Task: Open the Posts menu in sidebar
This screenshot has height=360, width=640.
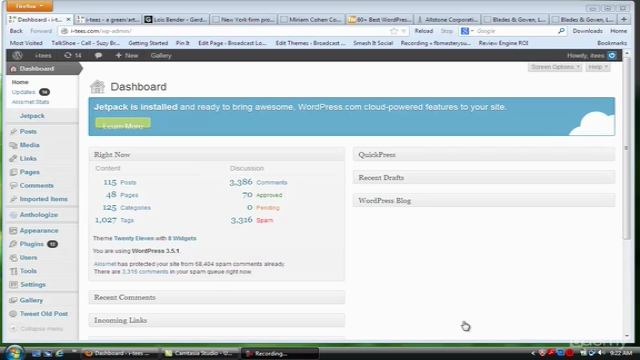Action: [28, 131]
